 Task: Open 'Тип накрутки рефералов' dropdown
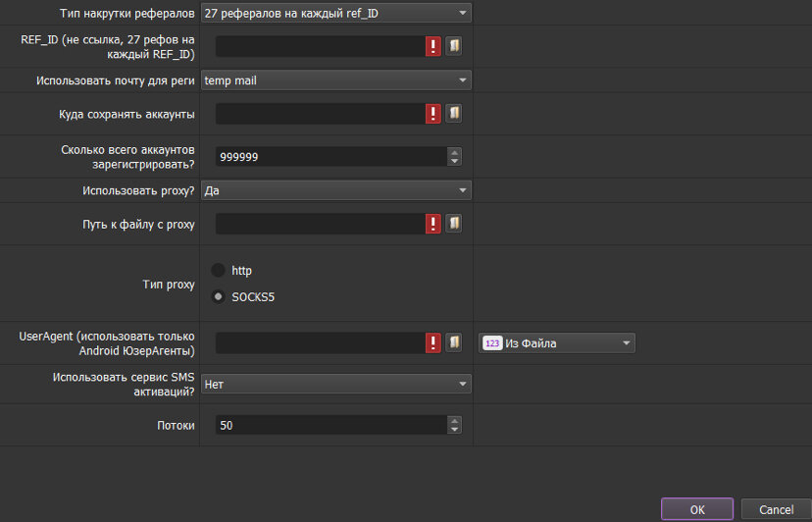click(335, 13)
